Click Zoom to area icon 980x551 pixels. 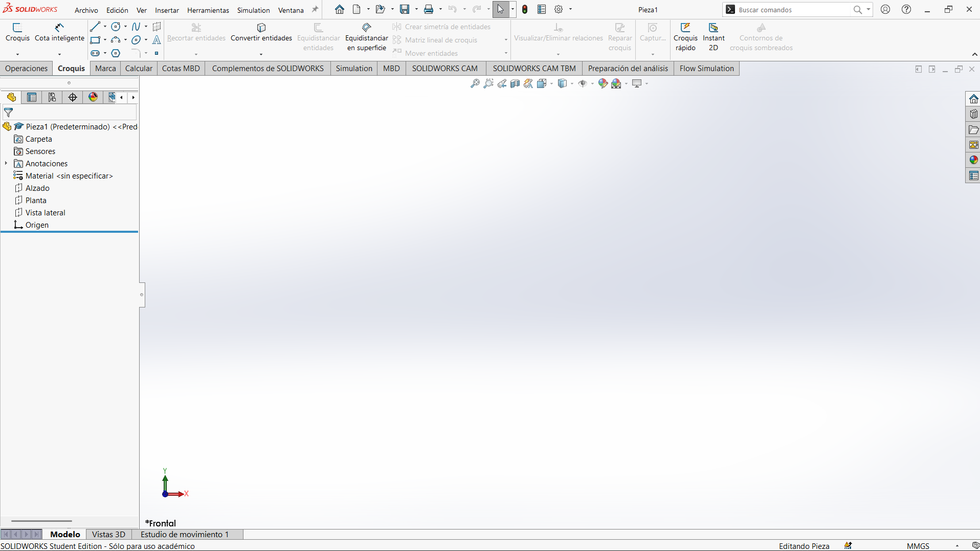488,83
